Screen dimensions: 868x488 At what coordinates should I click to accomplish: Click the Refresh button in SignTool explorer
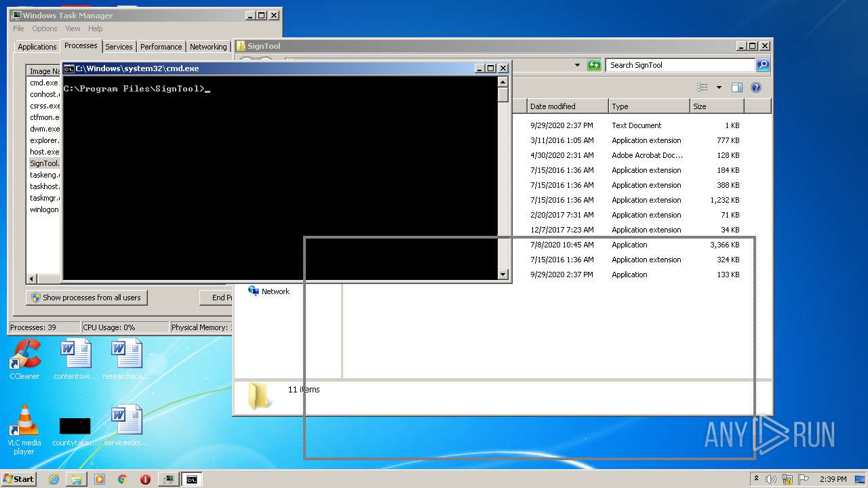pyautogui.click(x=594, y=65)
